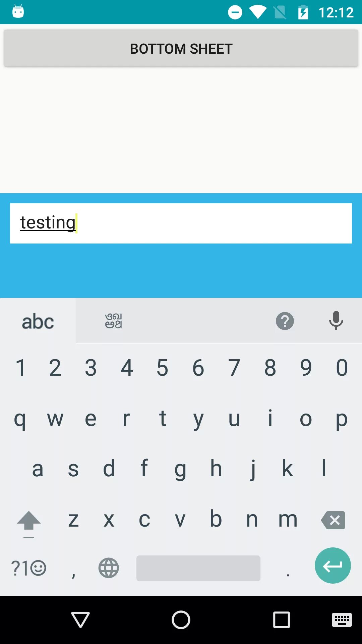The width and height of the screenshot is (362, 644).
Task: Switch to symbols and emoji keyboard
Action: 29,568
